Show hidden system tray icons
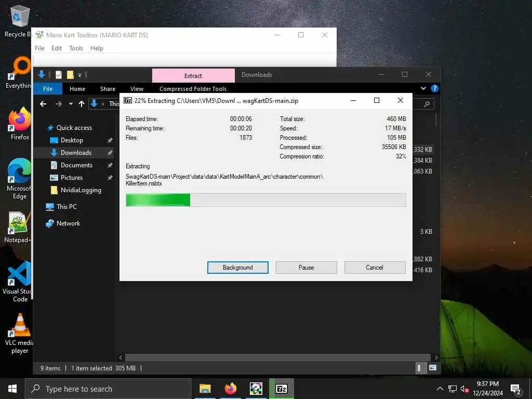The width and height of the screenshot is (532, 399). pyautogui.click(x=440, y=389)
